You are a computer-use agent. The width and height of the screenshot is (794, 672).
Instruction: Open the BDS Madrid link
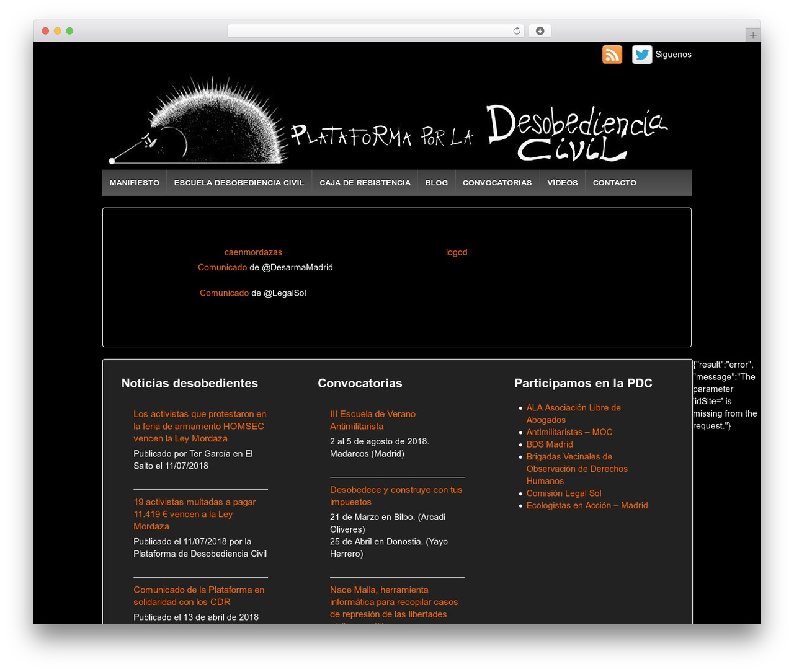pyautogui.click(x=550, y=444)
